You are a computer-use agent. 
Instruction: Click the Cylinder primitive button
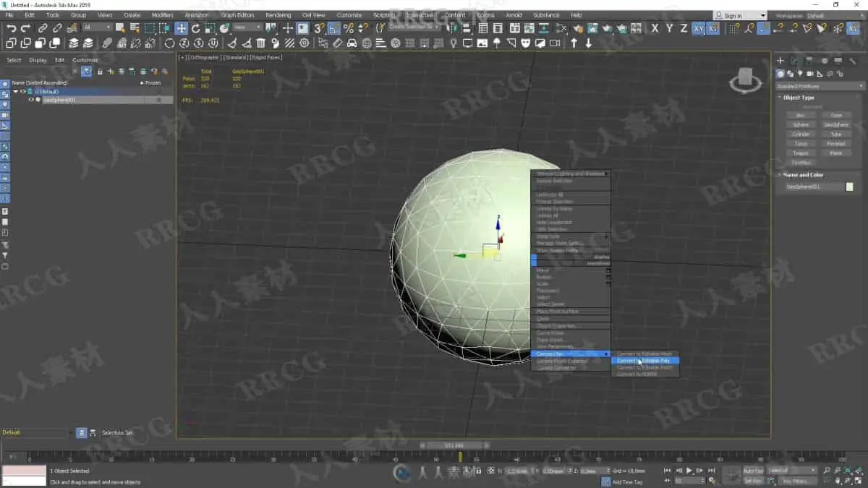click(801, 134)
